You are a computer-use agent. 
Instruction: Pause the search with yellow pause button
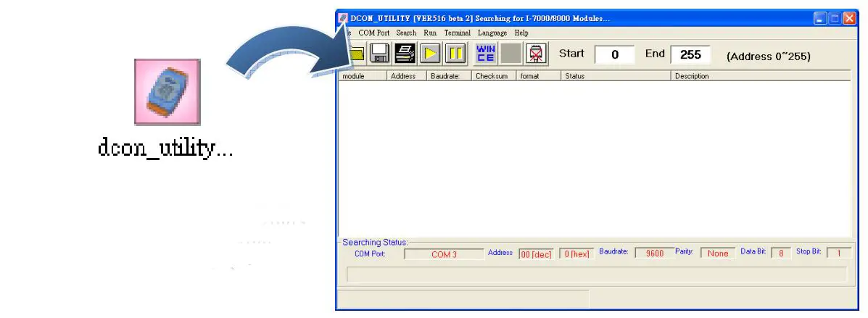[x=455, y=54]
